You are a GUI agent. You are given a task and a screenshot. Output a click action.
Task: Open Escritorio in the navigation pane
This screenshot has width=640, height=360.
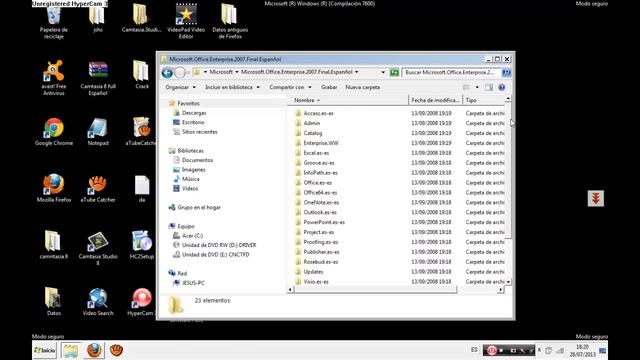(193, 122)
